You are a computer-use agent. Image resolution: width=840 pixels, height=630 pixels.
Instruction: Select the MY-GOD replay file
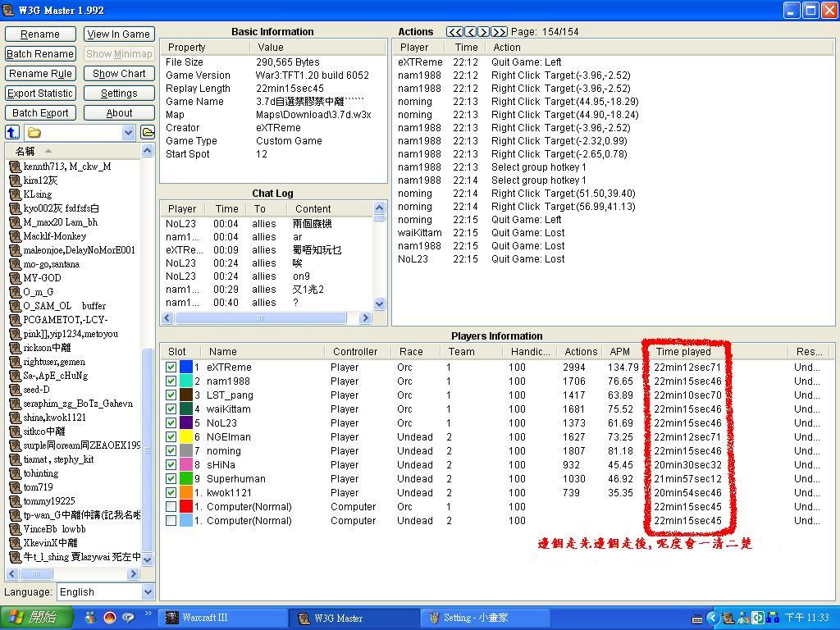pyautogui.click(x=42, y=278)
